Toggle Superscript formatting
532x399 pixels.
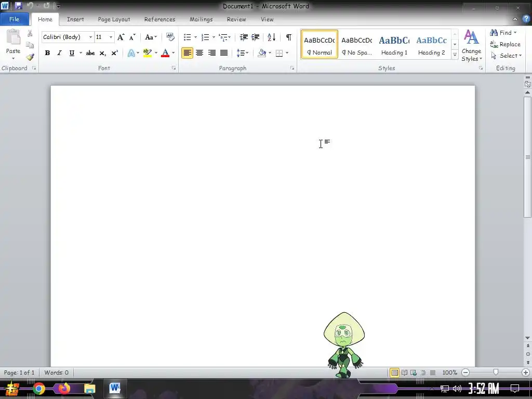(x=115, y=53)
